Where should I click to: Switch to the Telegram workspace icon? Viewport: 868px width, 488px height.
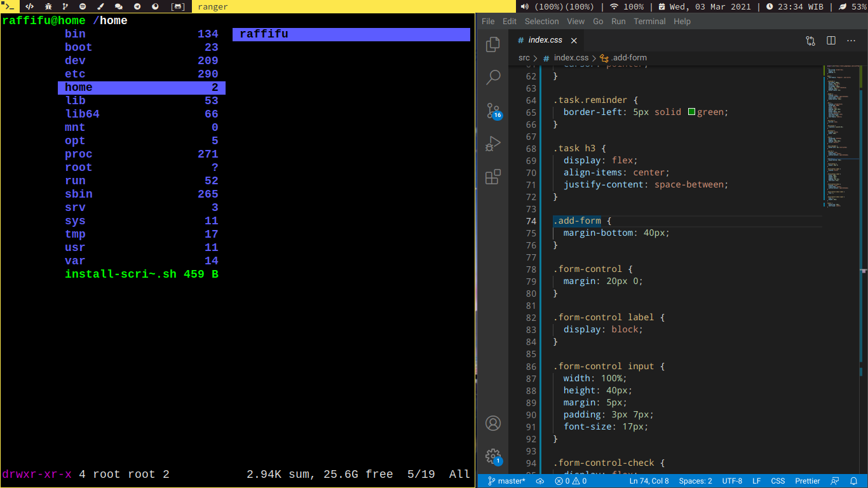[x=137, y=6]
